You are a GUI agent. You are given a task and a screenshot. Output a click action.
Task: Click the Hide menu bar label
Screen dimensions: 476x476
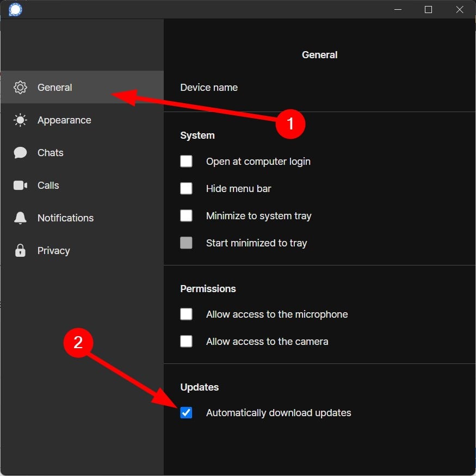coord(238,189)
